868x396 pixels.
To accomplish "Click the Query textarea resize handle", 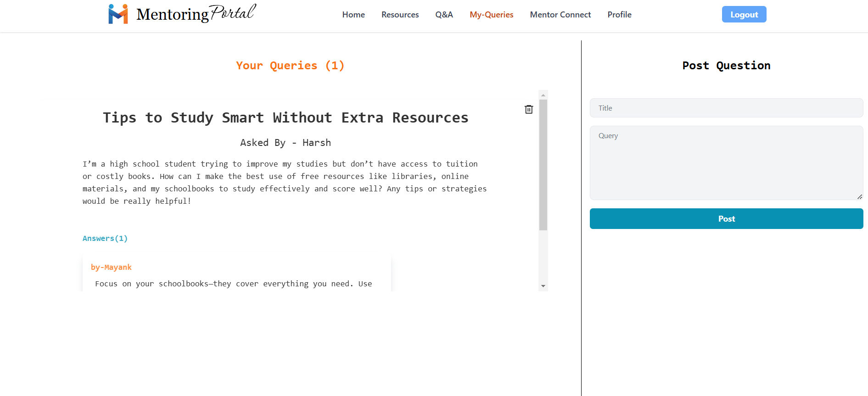I will pyautogui.click(x=859, y=196).
